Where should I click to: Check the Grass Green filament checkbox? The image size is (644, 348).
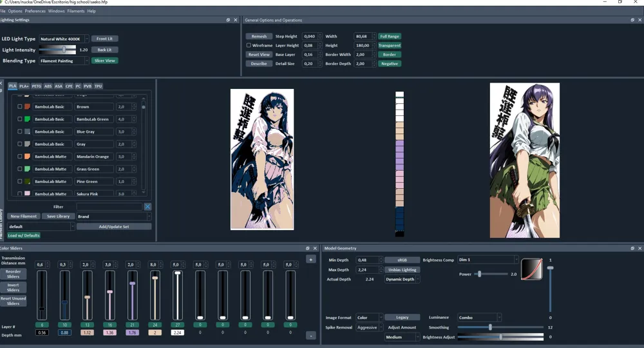pos(19,168)
